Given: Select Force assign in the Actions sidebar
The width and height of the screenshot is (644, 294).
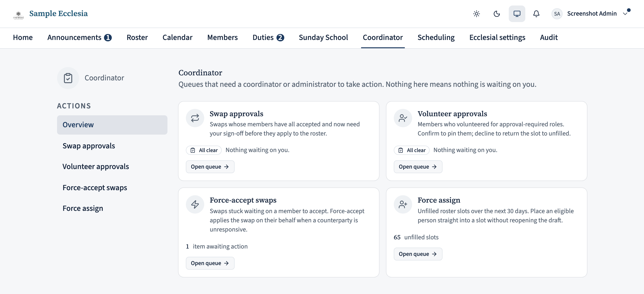Looking at the screenshot, I should tap(112, 208).
